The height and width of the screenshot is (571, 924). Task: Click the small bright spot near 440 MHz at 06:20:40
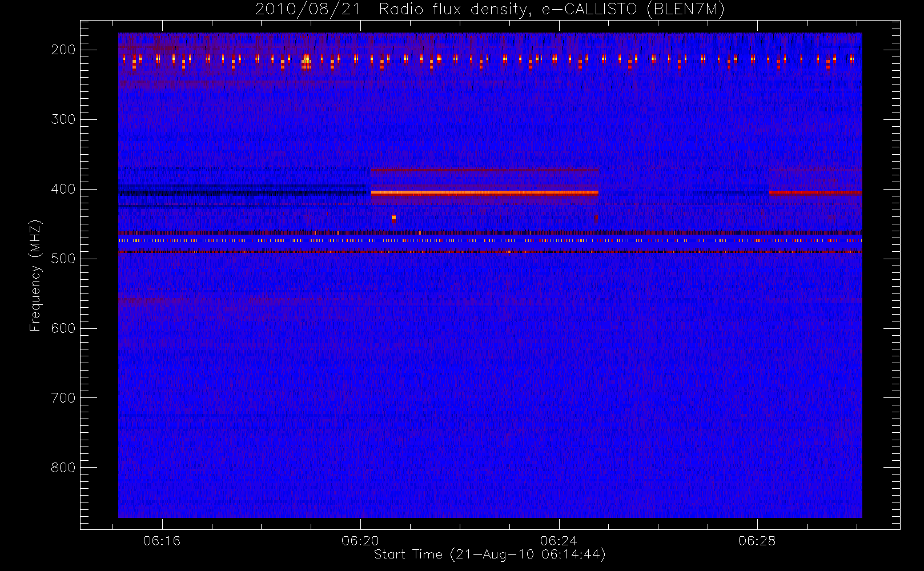pyautogui.click(x=393, y=217)
